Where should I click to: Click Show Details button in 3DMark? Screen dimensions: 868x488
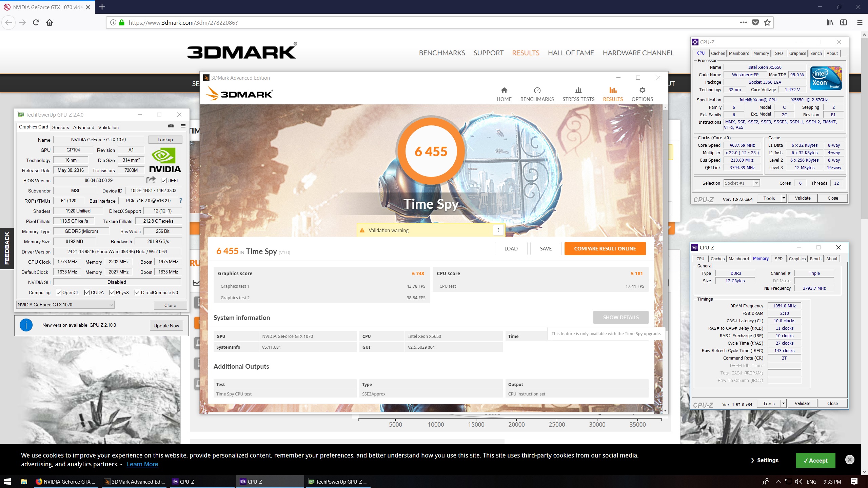coord(621,318)
